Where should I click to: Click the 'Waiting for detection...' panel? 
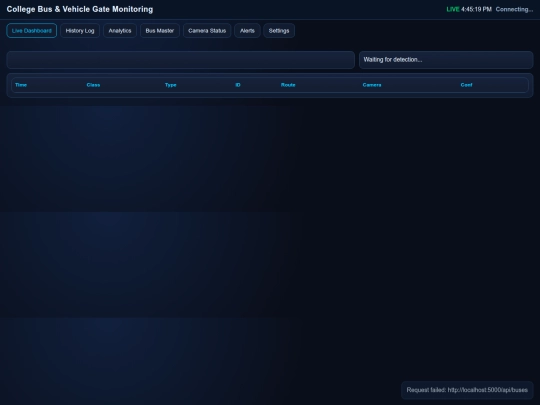pos(446,60)
